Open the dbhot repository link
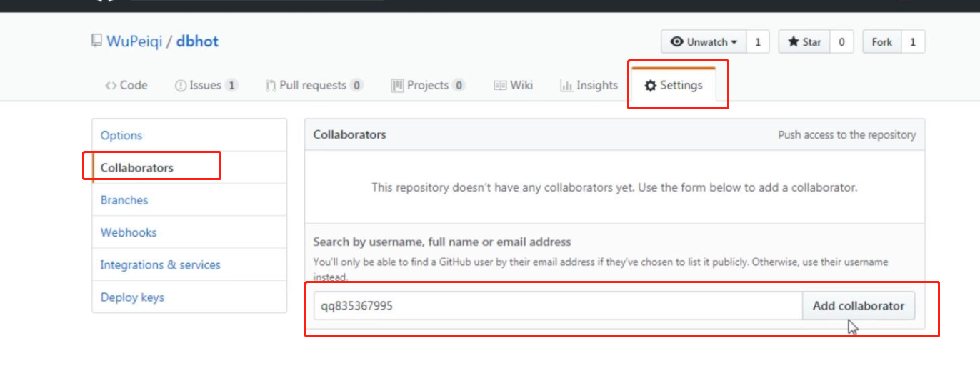Screen dimensions: 980x366 [x=197, y=41]
